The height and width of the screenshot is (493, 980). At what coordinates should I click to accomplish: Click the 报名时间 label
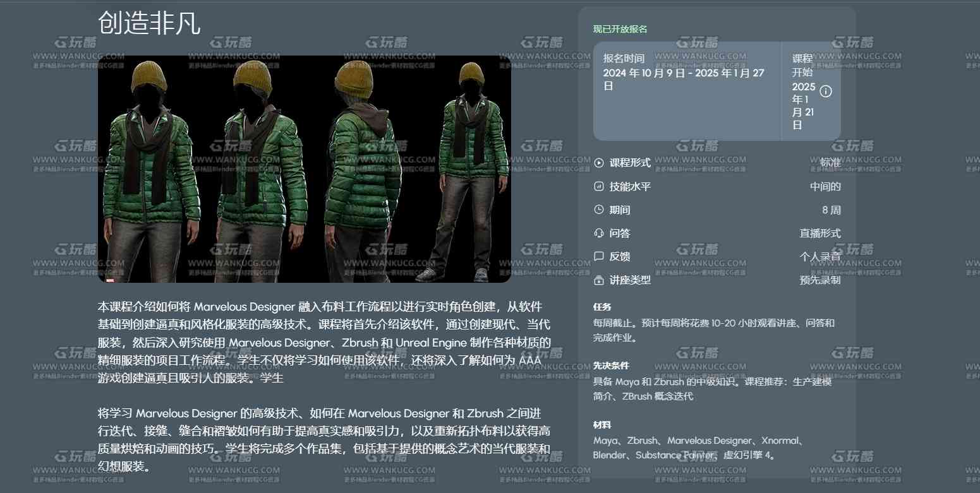tap(624, 58)
